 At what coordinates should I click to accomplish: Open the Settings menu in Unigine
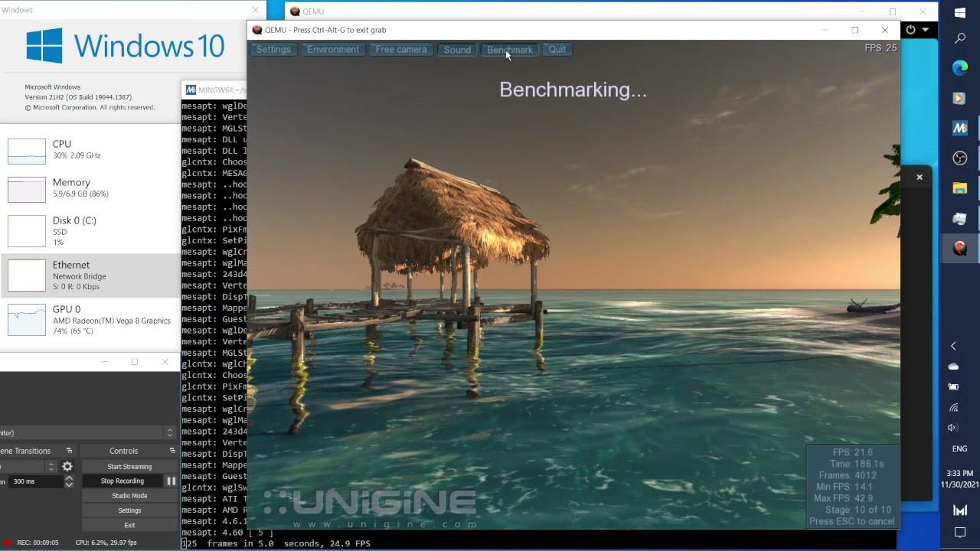click(x=273, y=50)
